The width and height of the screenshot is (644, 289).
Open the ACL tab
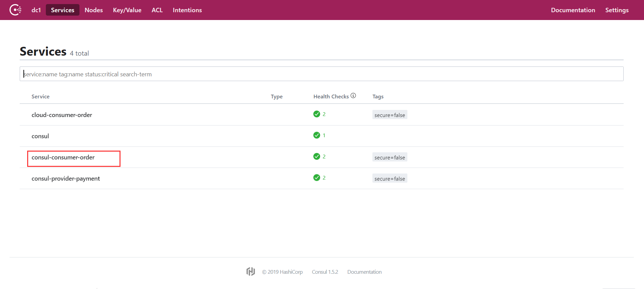click(x=157, y=10)
